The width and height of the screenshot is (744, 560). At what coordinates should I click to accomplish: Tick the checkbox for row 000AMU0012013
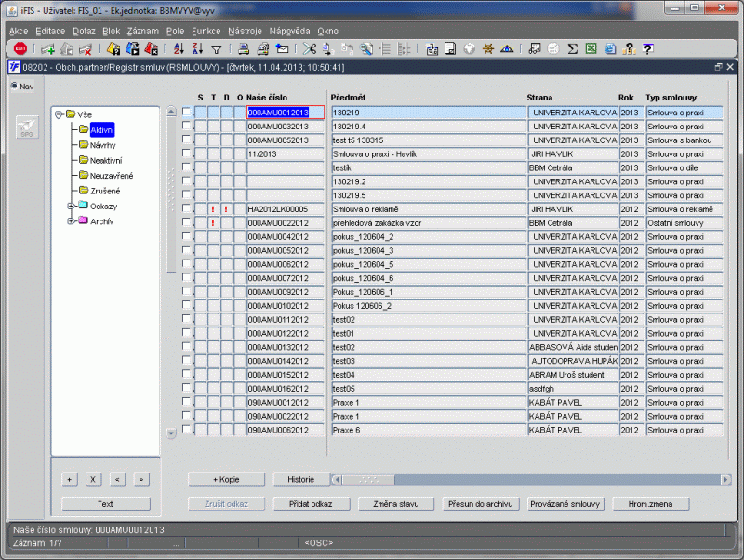(x=186, y=113)
